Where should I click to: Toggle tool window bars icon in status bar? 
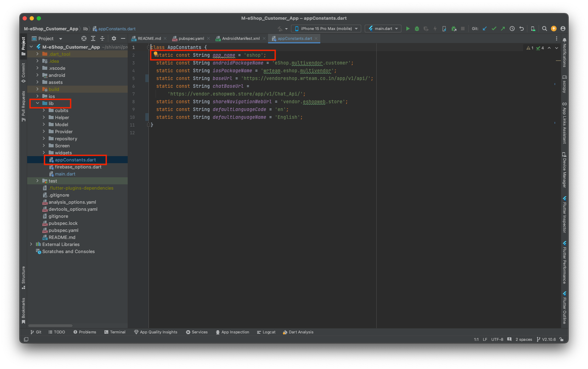coord(26,339)
